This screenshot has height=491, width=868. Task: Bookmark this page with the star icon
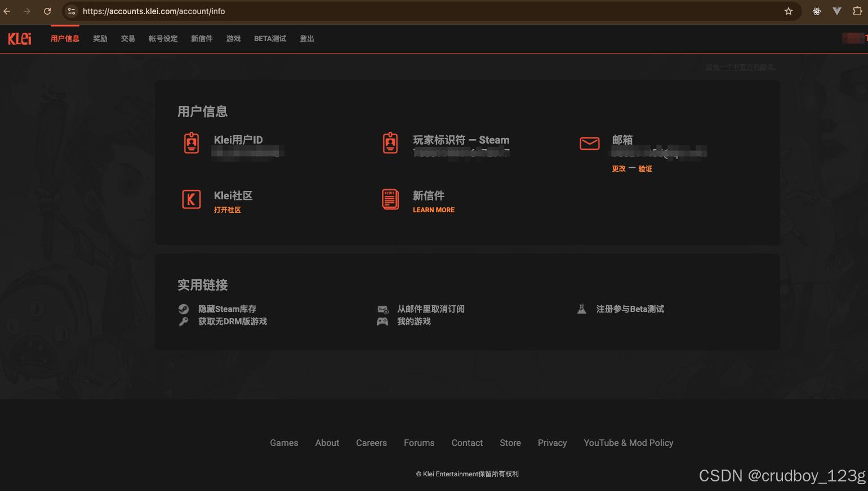[789, 11]
